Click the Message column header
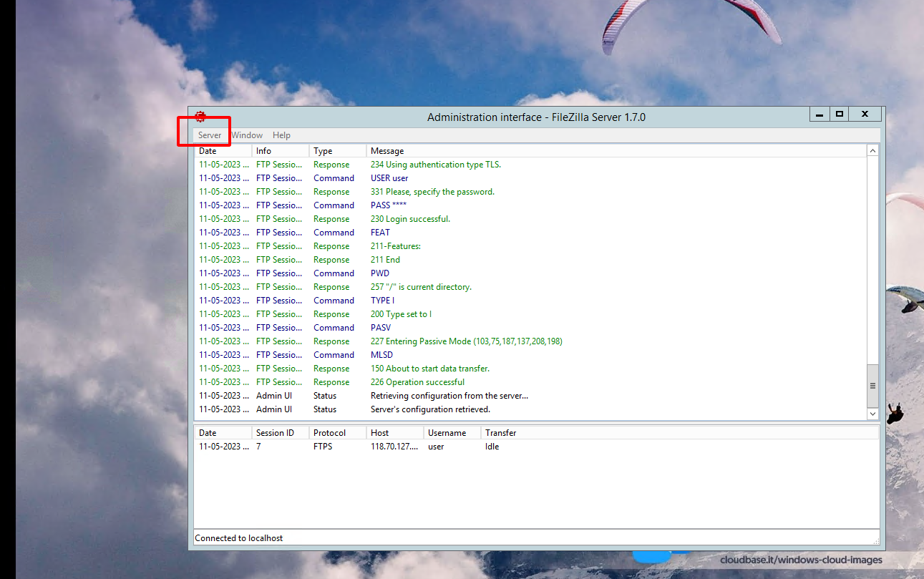This screenshot has width=924, height=579. [x=386, y=150]
